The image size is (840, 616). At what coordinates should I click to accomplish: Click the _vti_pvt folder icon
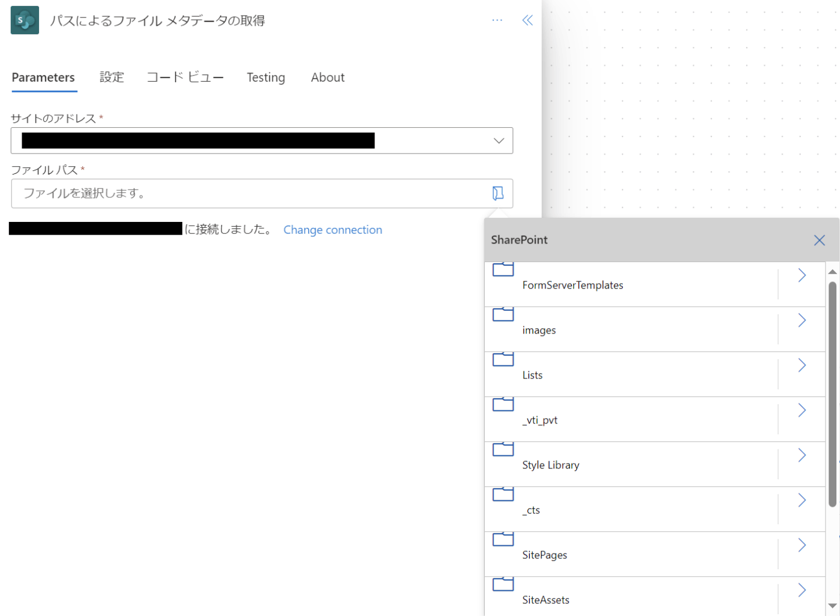503,404
